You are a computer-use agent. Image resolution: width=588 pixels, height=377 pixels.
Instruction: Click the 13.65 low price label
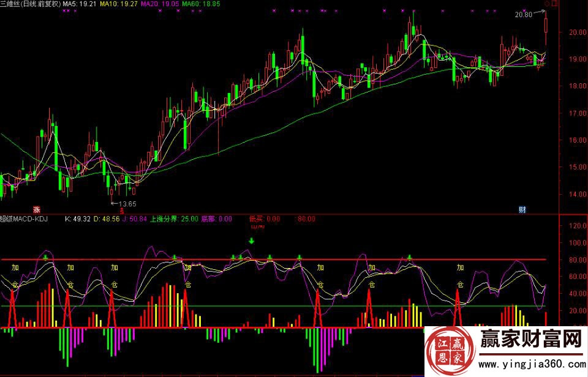tap(127, 204)
